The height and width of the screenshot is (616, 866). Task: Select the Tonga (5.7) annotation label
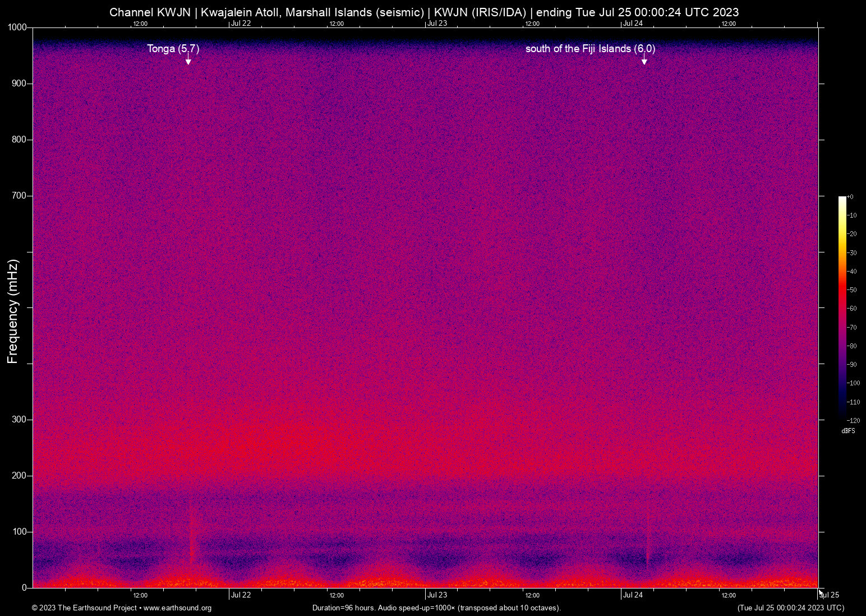tap(172, 49)
